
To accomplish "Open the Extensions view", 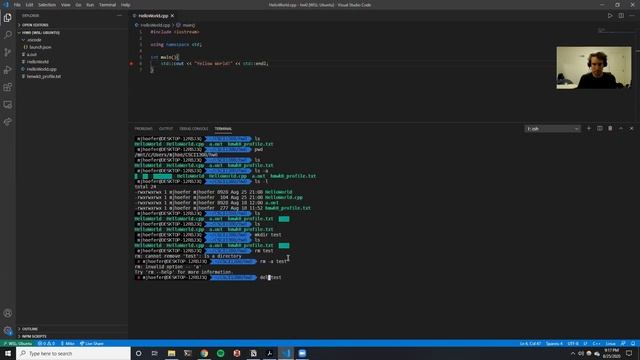I will pyautogui.click(x=8, y=87).
